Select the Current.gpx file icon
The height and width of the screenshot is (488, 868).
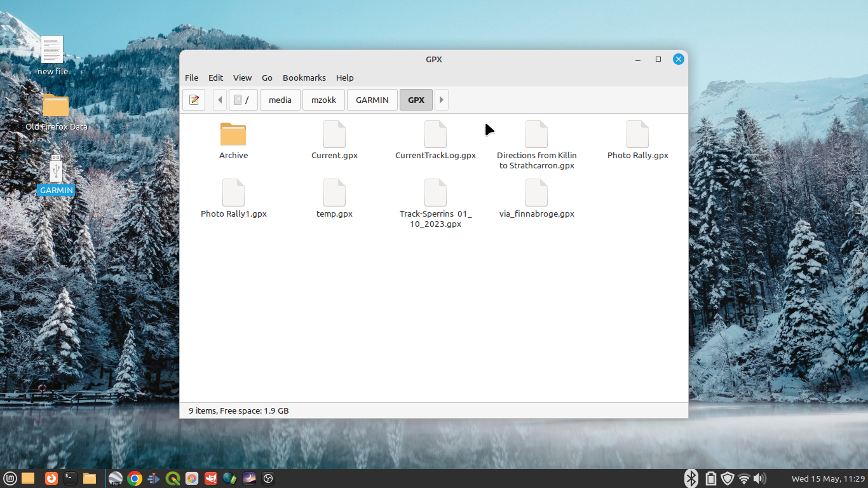(x=334, y=134)
